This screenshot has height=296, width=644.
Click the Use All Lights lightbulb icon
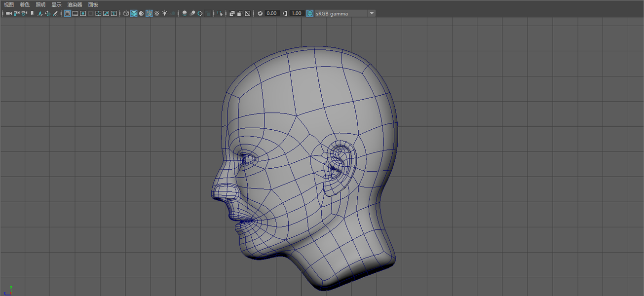coord(164,13)
